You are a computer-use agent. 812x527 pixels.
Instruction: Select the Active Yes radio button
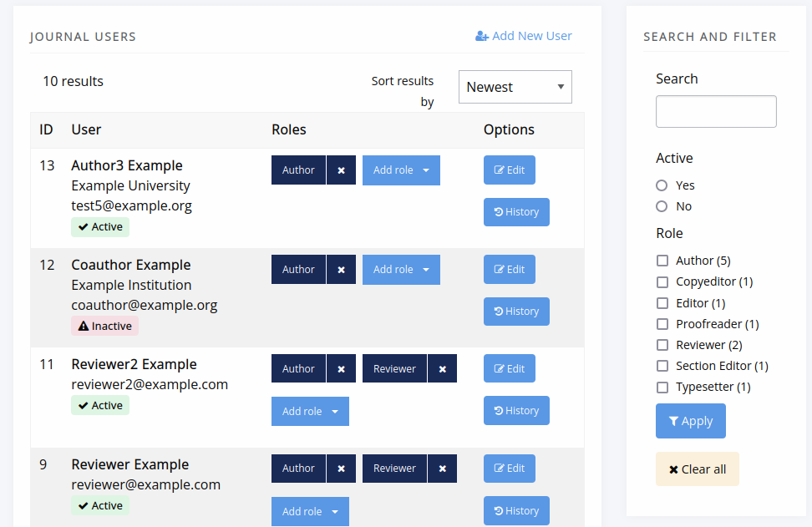662,185
